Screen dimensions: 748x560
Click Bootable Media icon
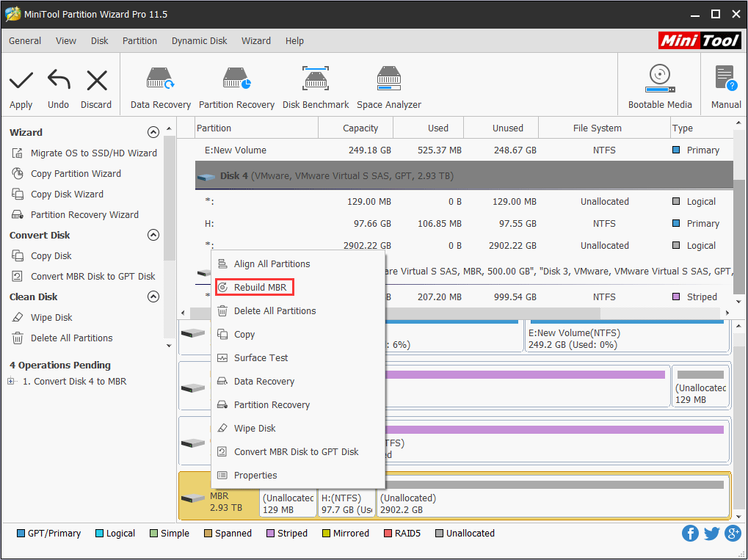coord(660,79)
